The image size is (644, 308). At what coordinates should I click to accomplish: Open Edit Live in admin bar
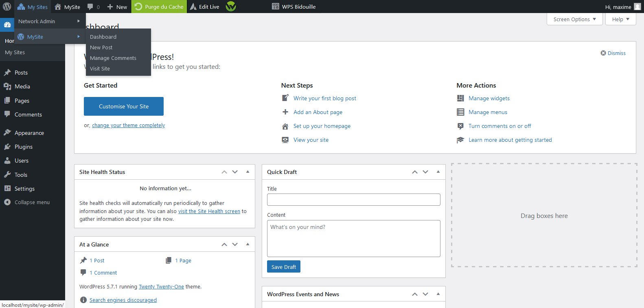204,7
